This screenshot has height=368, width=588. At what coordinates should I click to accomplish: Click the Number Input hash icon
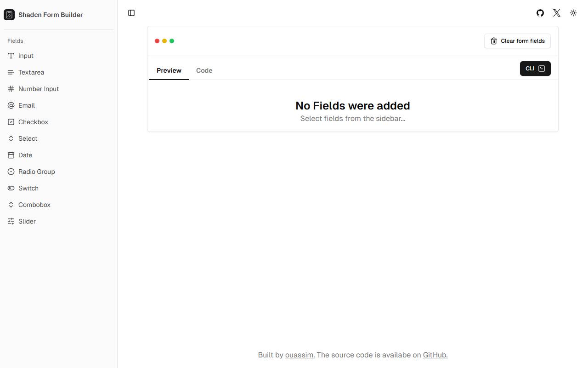(11, 89)
